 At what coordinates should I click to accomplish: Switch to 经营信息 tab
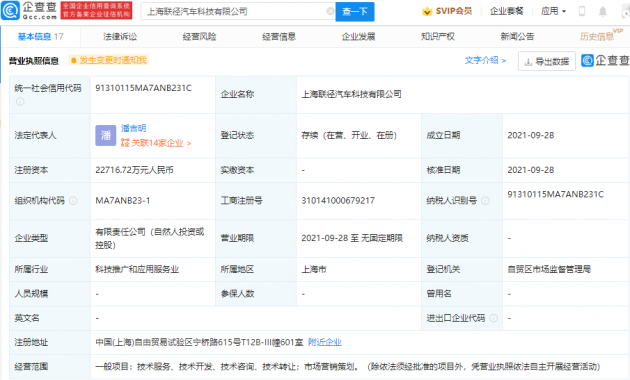(279, 37)
